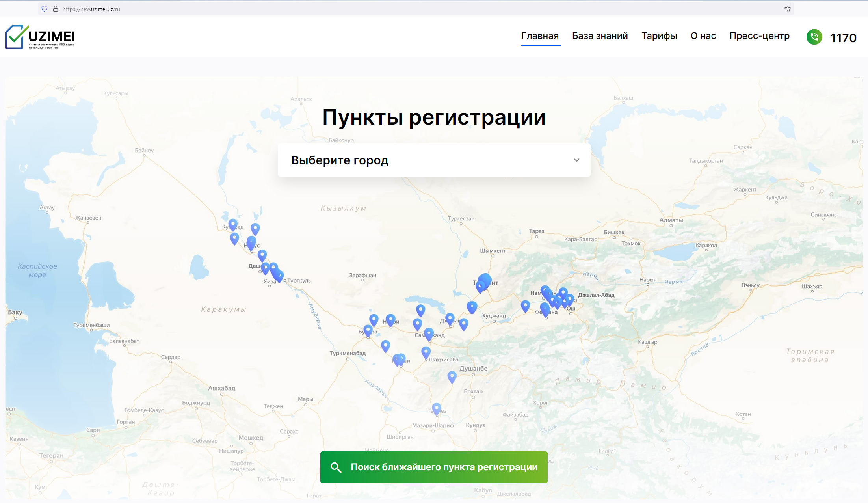Select the pin between Бухара and Карши
Image resolution: width=868 pixels, height=503 pixels.
[385, 346]
